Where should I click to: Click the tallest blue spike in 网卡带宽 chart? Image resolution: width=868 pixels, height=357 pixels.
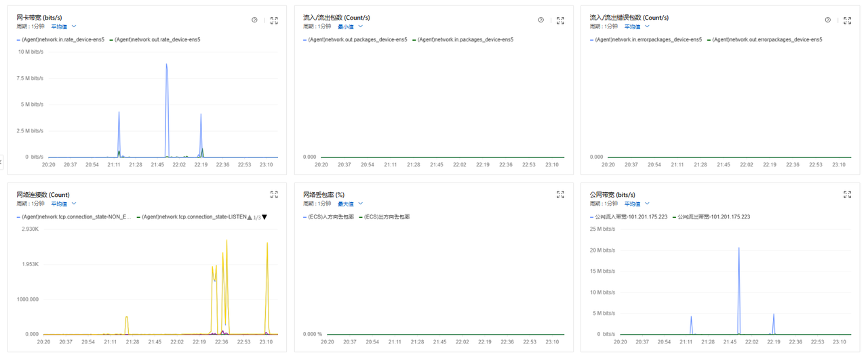(x=166, y=65)
